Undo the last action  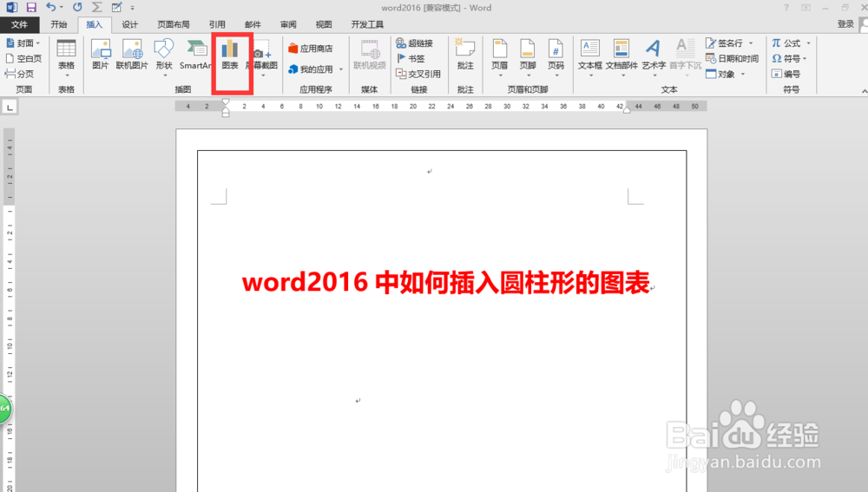tap(50, 8)
